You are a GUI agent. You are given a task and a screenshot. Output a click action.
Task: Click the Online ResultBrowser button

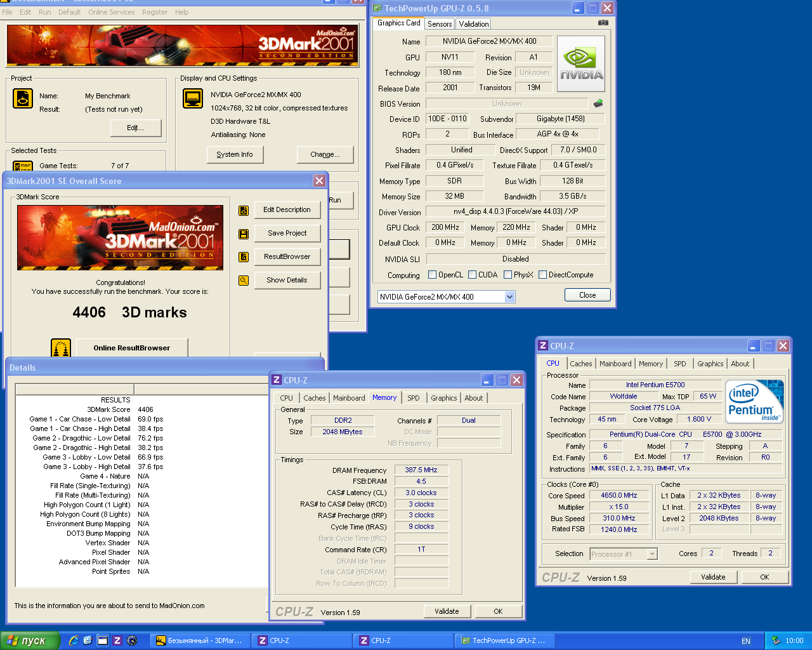pos(132,348)
